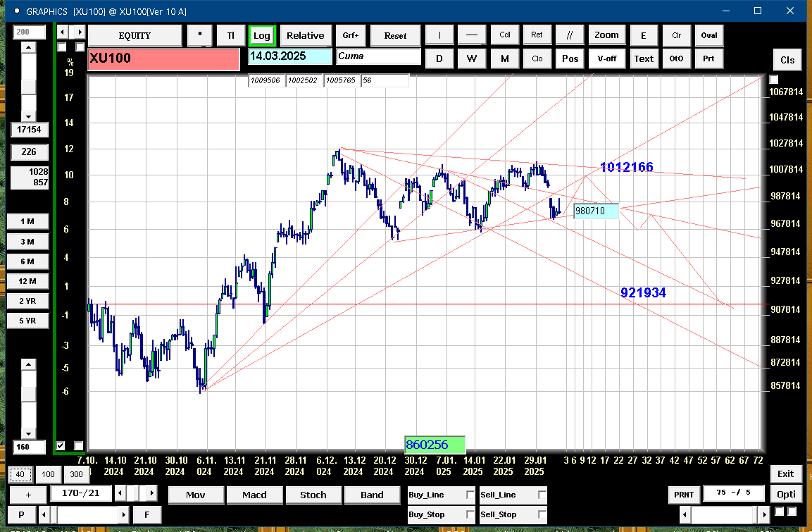
Task: Select the vertical line drawing tool
Action: (x=439, y=35)
